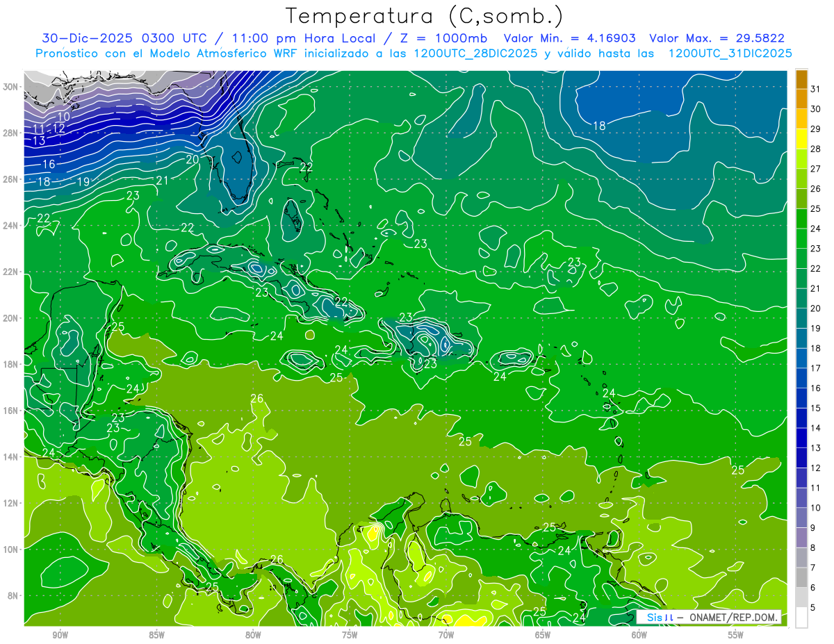This screenshot has width=834, height=644.
Task: Click the "80W" longitude axis label
Action: pos(253,636)
